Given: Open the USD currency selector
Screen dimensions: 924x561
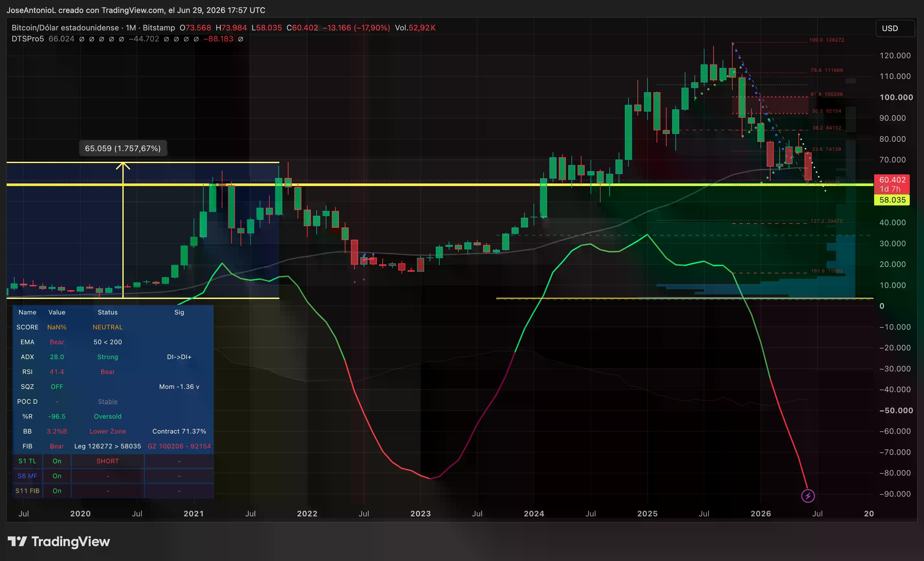Looking at the screenshot, I should [895, 28].
